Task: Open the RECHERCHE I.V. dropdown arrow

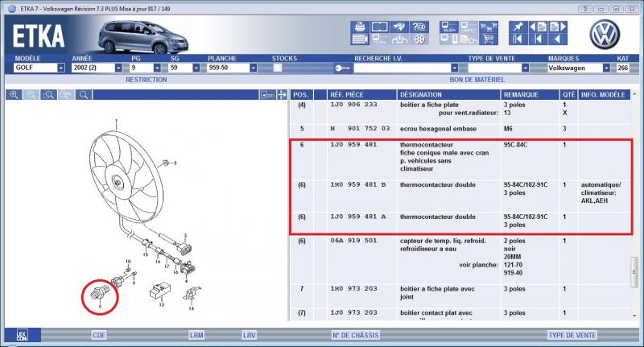Action: tap(454, 68)
